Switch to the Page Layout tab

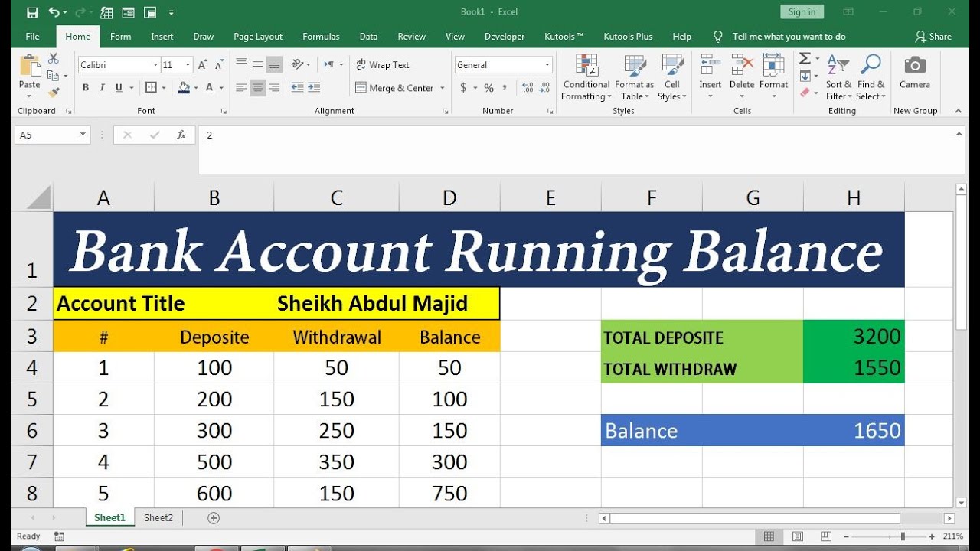click(x=258, y=36)
